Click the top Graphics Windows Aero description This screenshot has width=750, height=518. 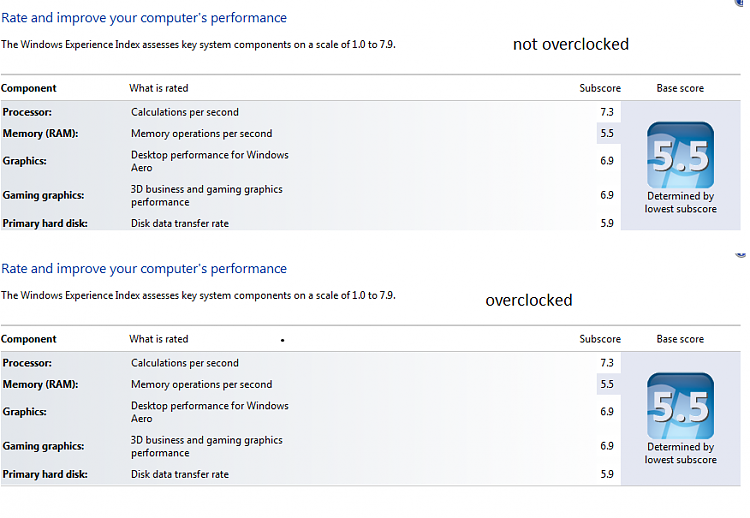tap(210, 161)
